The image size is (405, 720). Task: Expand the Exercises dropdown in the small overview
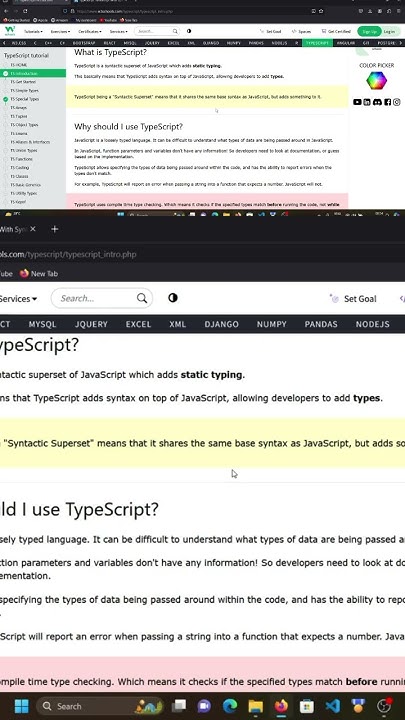pyautogui.click(x=60, y=31)
